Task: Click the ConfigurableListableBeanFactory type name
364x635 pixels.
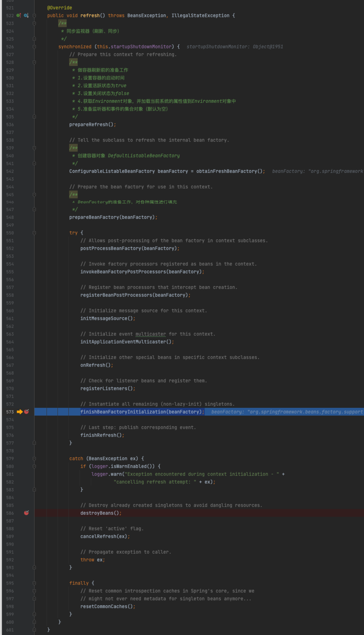Action: coord(112,171)
